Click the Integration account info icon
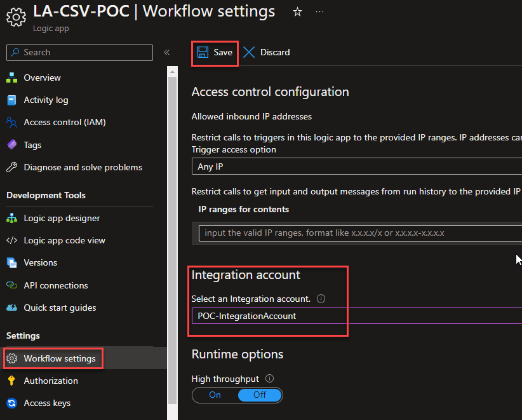The height and width of the screenshot is (420, 522). point(321,299)
